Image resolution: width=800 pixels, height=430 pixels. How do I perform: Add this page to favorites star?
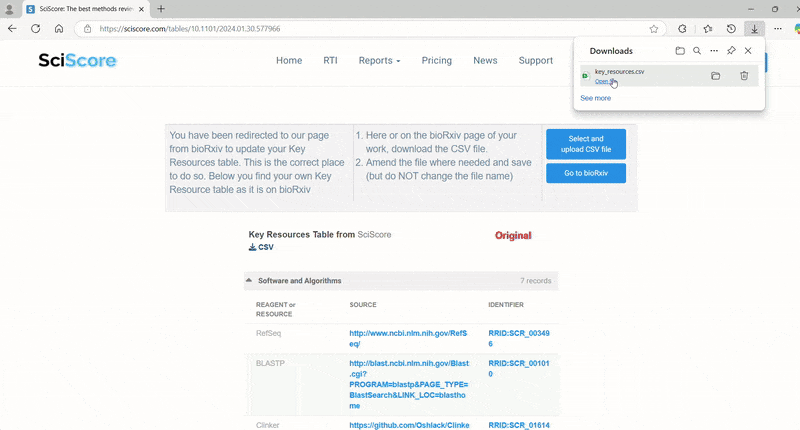[x=654, y=29]
